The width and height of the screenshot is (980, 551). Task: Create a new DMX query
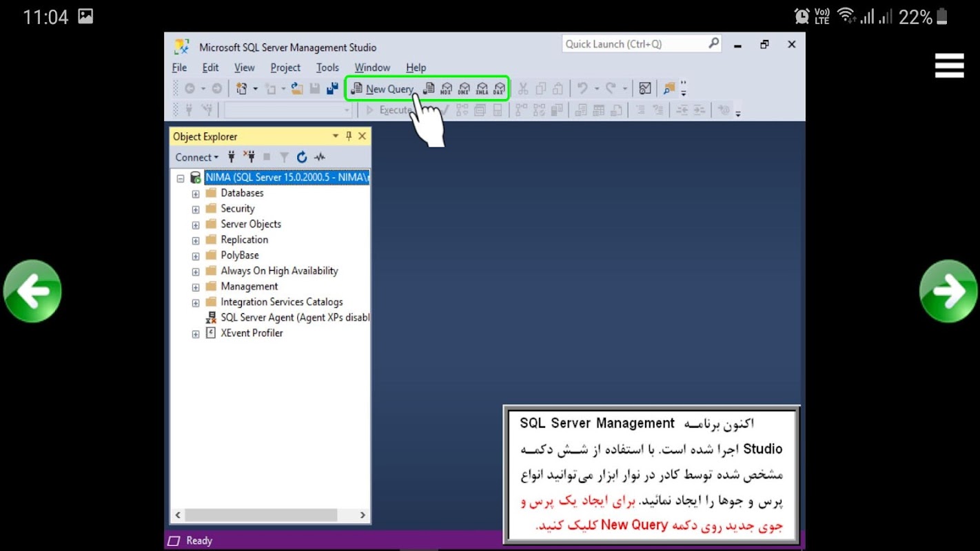[465, 89]
